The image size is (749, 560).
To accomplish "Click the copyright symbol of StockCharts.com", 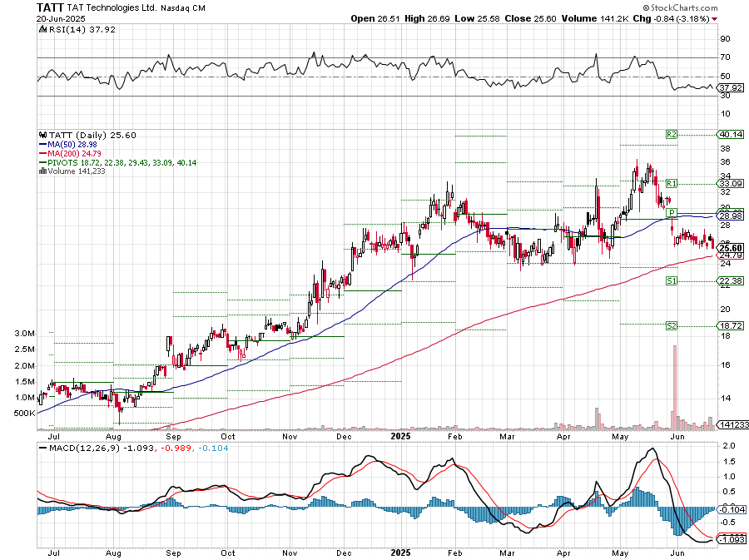I will click(x=646, y=8).
